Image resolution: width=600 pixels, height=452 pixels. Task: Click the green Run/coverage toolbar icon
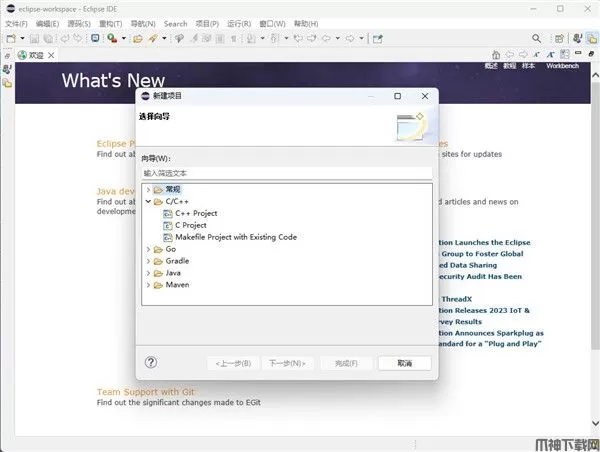(112, 38)
